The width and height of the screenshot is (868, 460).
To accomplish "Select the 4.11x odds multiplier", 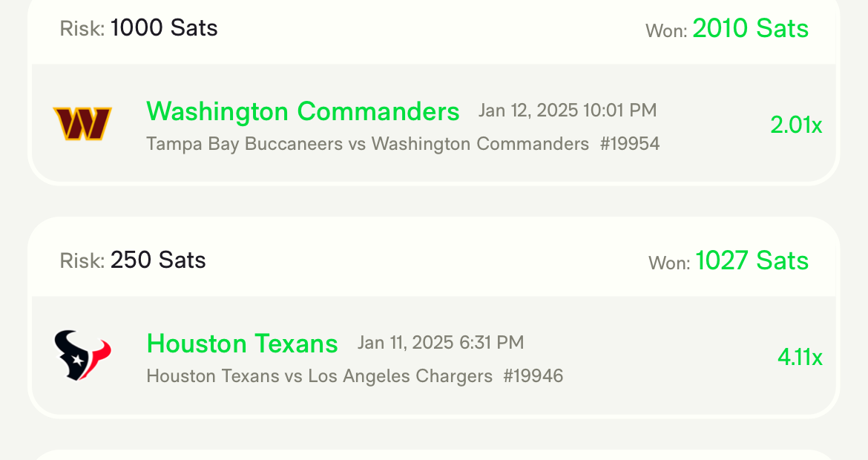I will pyautogui.click(x=800, y=358).
